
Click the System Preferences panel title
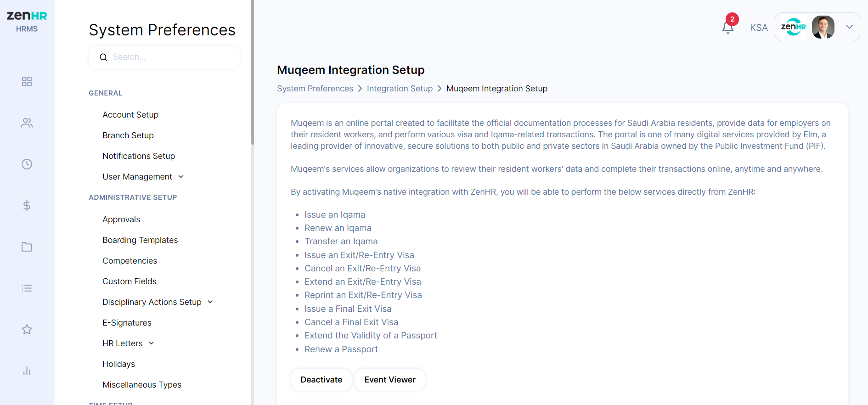[x=162, y=30]
